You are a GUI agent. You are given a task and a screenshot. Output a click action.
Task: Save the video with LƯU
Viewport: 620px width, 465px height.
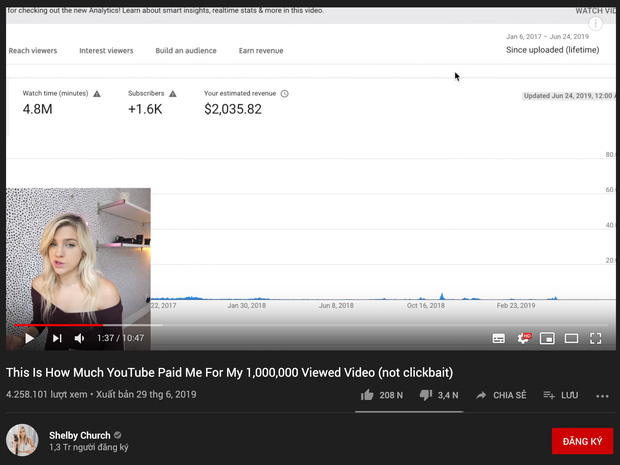(560, 395)
